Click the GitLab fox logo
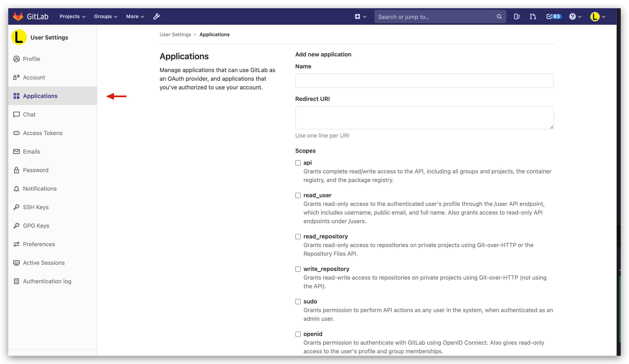This screenshot has height=364, width=629. pyautogui.click(x=18, y=16)
